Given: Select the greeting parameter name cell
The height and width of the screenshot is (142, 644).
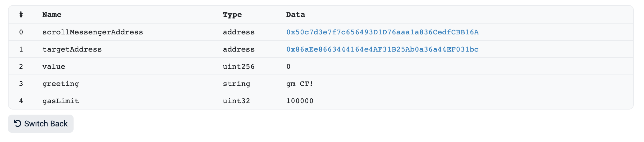Looking at the screenshot, I should click(x=61, y=84).
